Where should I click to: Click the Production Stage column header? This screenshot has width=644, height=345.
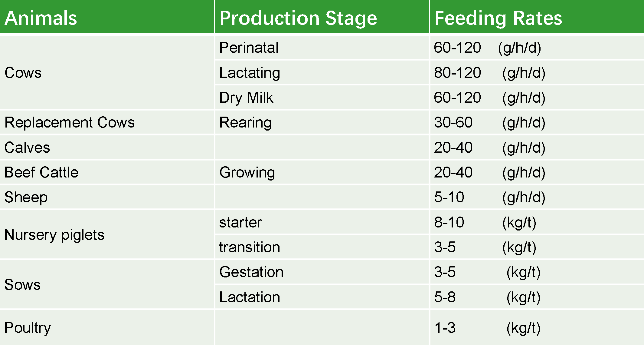tap(322, 17)
